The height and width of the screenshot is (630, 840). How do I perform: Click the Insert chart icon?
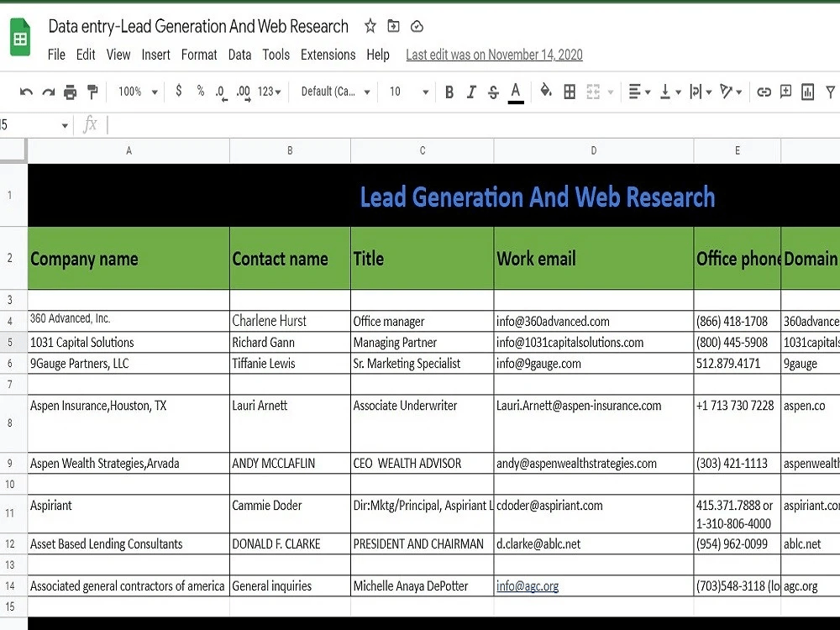coord(807,92)
